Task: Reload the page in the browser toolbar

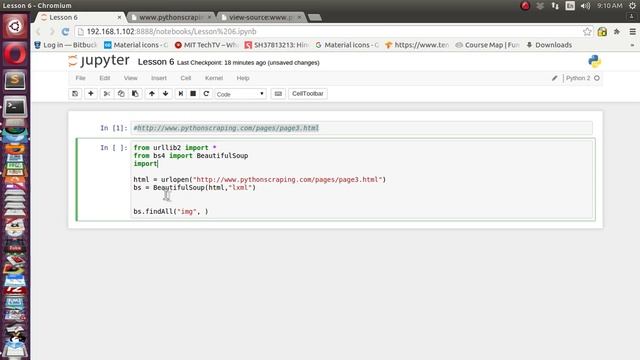Action: tap(65, 31)
